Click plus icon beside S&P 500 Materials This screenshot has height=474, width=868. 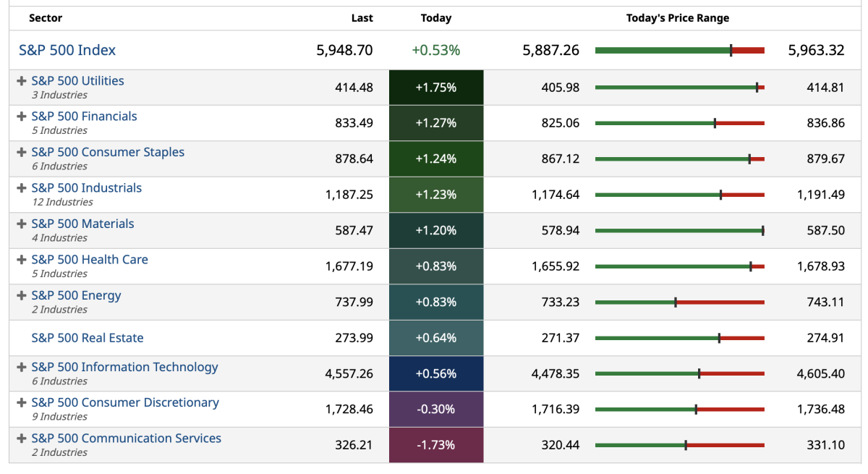coord(22,224)
